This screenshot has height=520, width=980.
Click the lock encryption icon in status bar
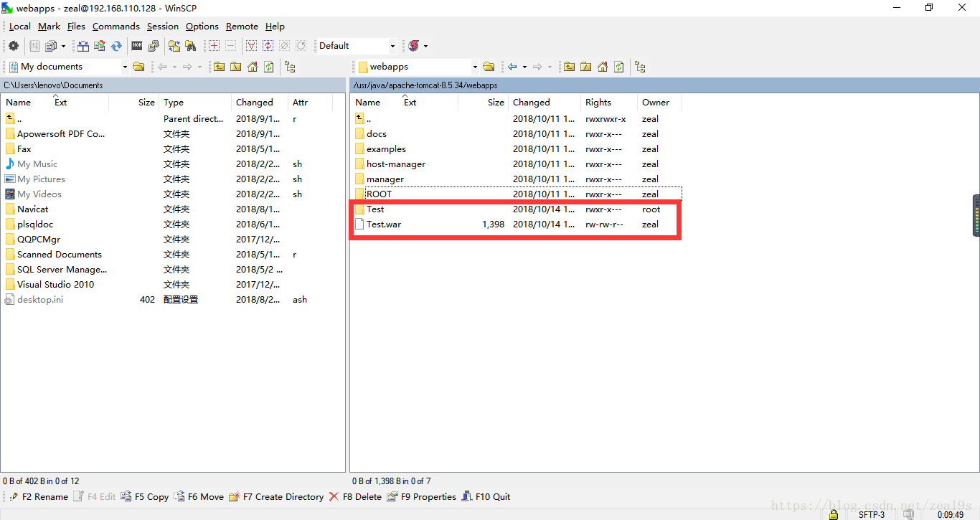pyautogui.click(x=833, y=514)
